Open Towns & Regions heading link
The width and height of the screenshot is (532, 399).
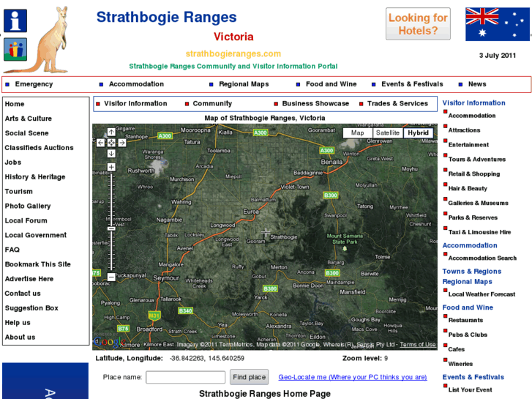point(471,272)
